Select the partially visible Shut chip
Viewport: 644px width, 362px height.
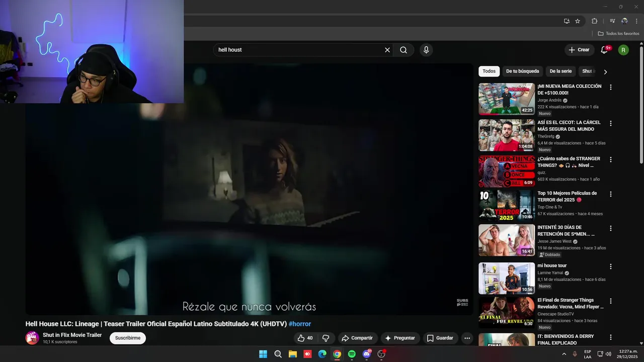point(588,71)
